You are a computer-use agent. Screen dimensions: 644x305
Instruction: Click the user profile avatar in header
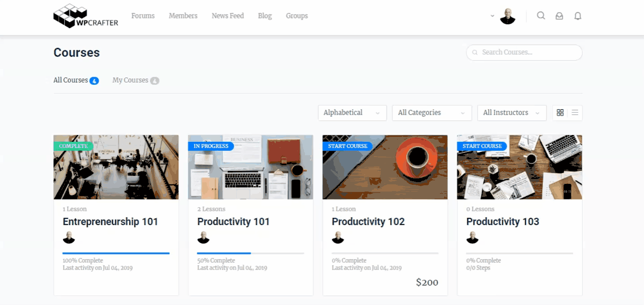(x=508, y=16)
